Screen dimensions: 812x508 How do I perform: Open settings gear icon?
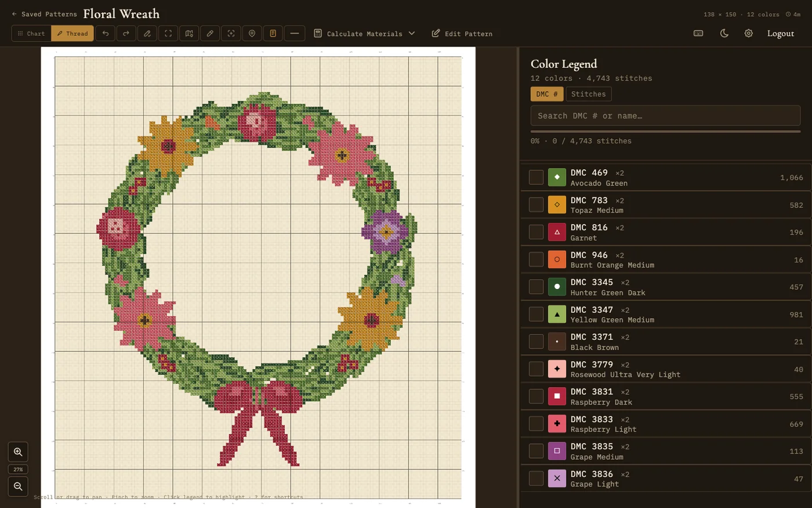click(x=749, y=34)
